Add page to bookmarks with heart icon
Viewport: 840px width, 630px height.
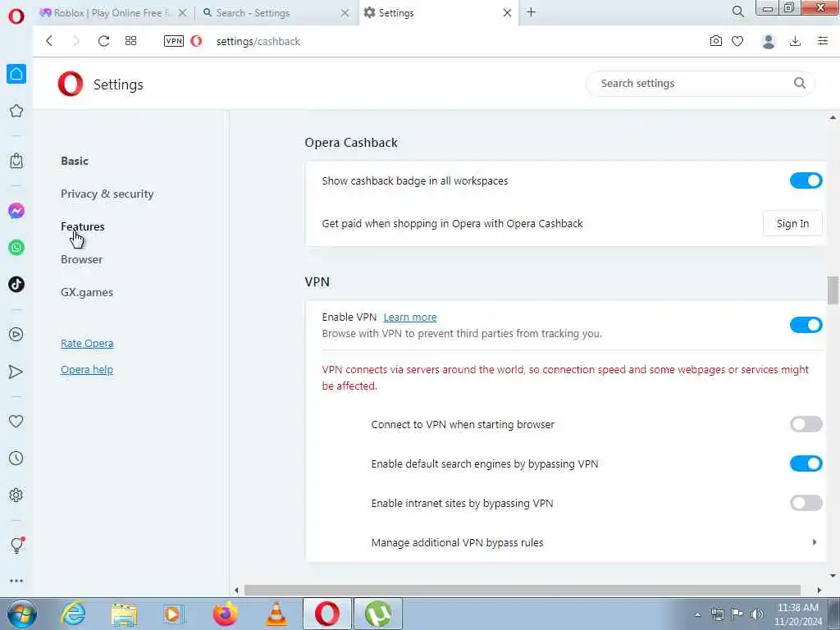(737, 41)
